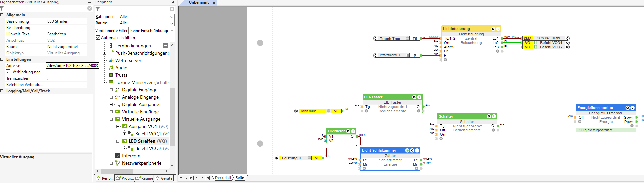This screenshot has height=183, width=644.
Task: Click info icon on Schalter block
Action: point(494,117)
